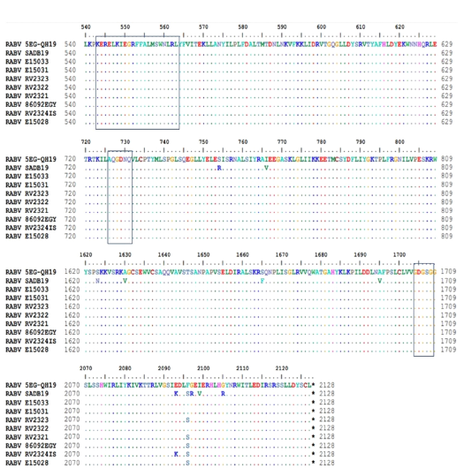Click the boxed motif region at 543-563
The height and width of the screenshot is (476, 471).
tap(138, 83)
